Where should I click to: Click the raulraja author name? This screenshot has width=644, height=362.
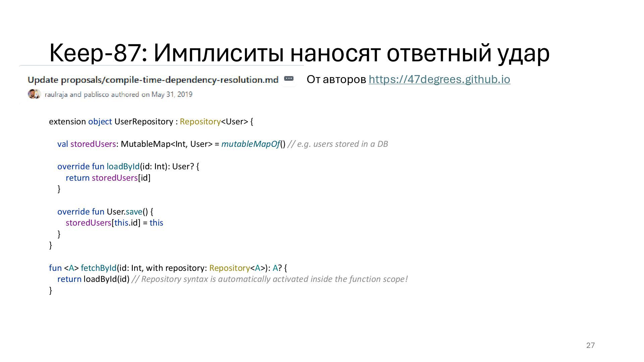tap(56, 95)
